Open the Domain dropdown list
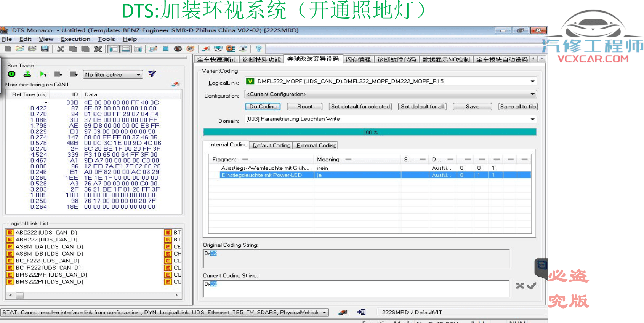Image resolution: width=644 pixels, height=323 pixels. [532, 119]
